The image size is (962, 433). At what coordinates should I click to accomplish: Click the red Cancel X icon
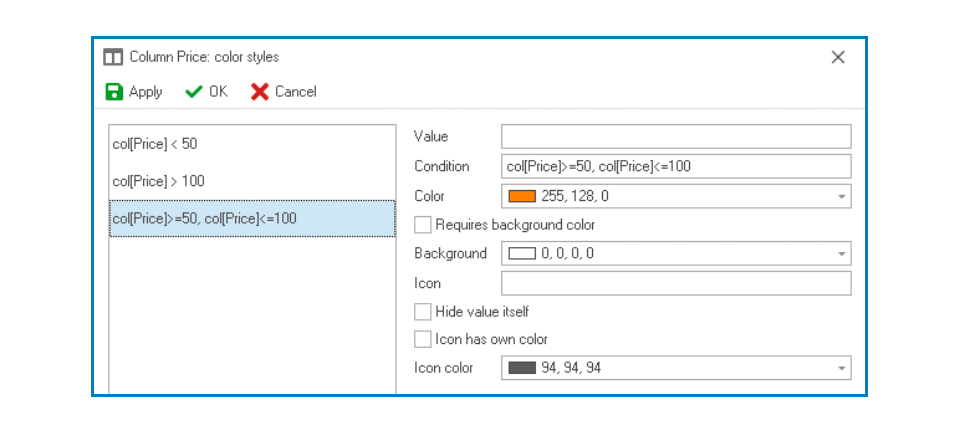point(260,92)
